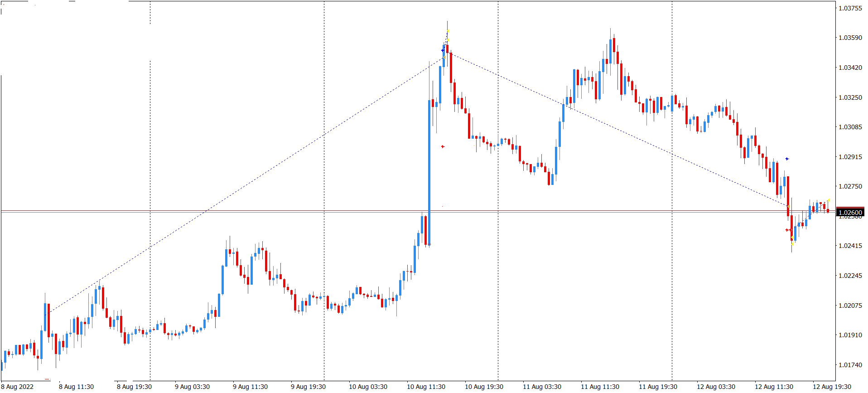Image resolution: width=868 pixels, height=393 pixels.
Task: Click the 9 Aug 03:30 time label
Action: point(192,387)
